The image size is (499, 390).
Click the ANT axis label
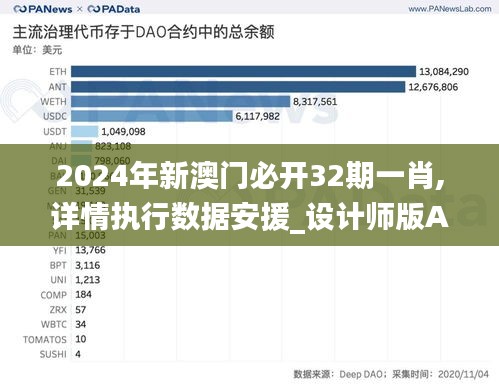click(57, 87)
